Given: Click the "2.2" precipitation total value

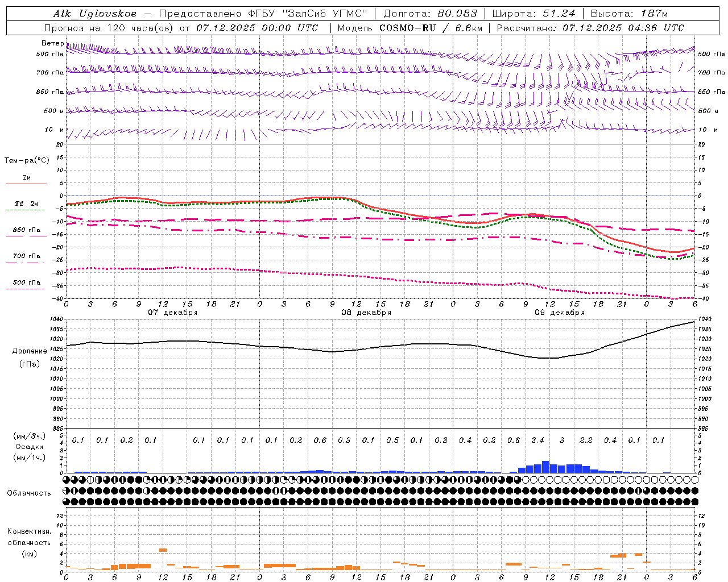Looking at the screenshot, I should point(586,440).
